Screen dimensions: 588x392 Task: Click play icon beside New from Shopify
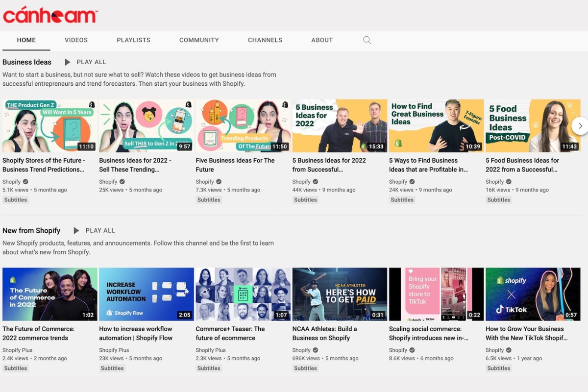click(x=76, y=231)
